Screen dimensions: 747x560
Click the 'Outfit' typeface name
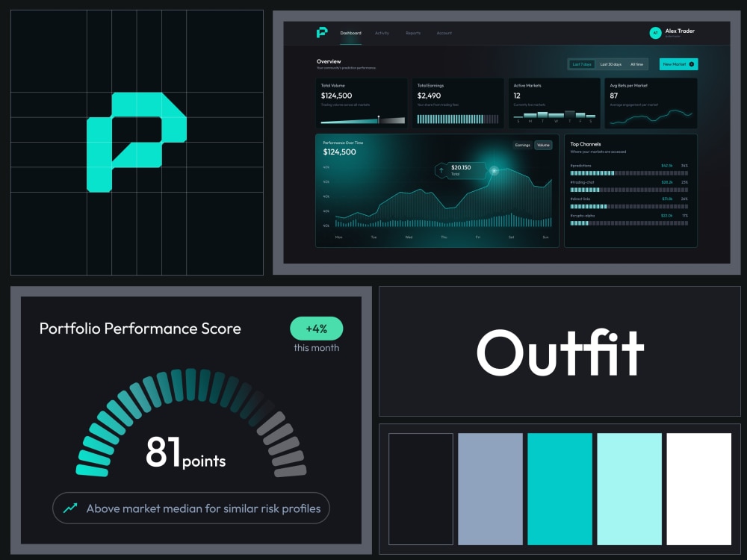(560, 352)
